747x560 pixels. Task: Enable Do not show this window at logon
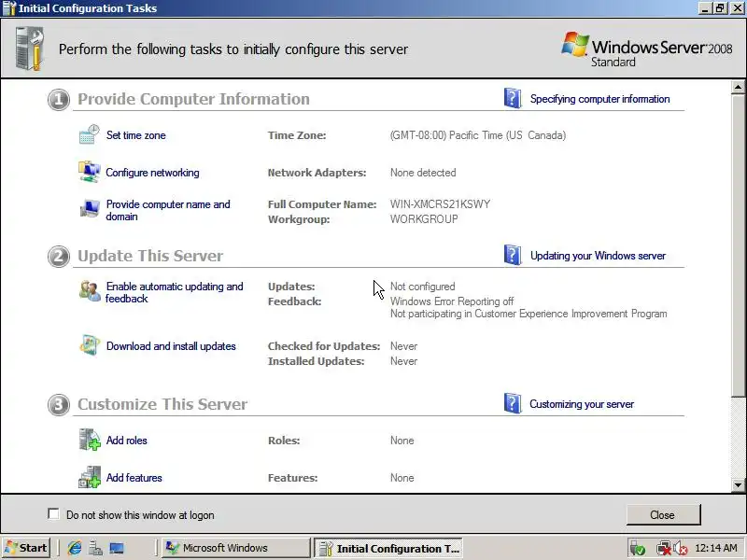tap(54, 514)
